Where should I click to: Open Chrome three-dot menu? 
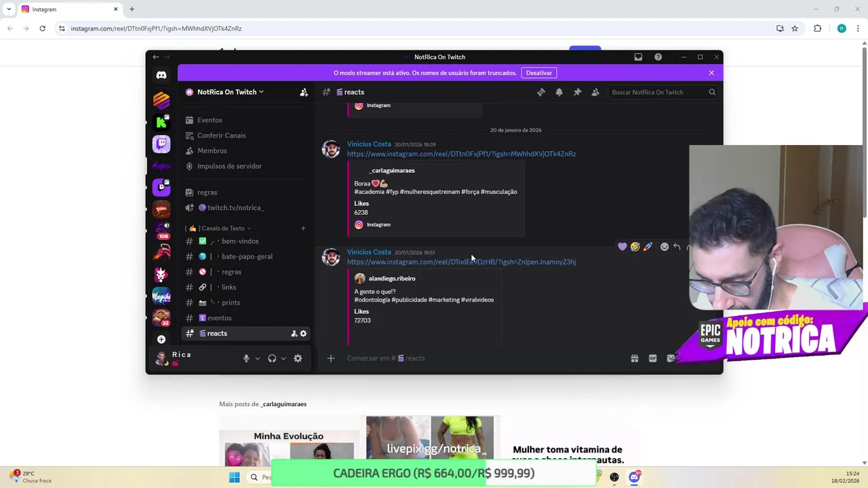tap(859, 28)
